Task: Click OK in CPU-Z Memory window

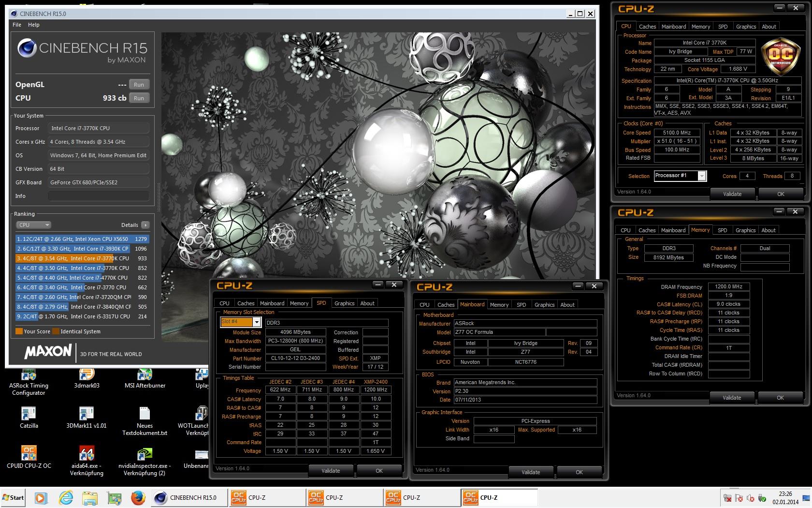Action: click(x=780, y=398)
